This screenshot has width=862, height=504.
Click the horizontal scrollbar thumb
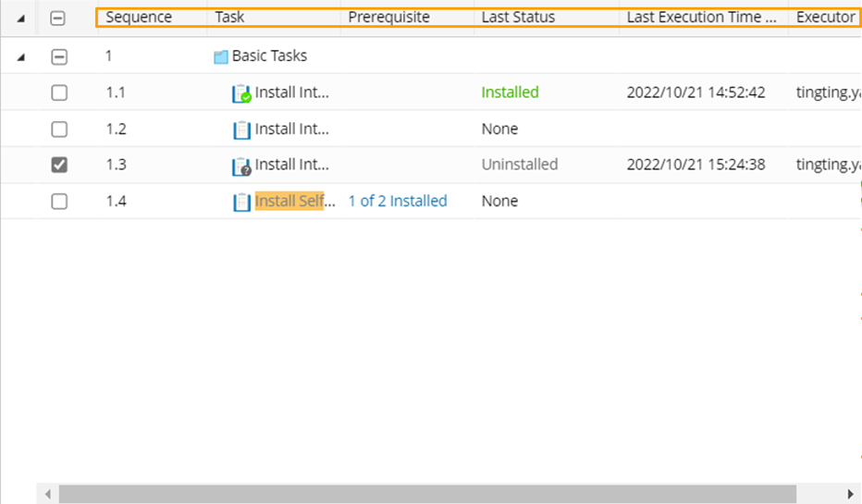pyautogui.click(x=425, y=494)
